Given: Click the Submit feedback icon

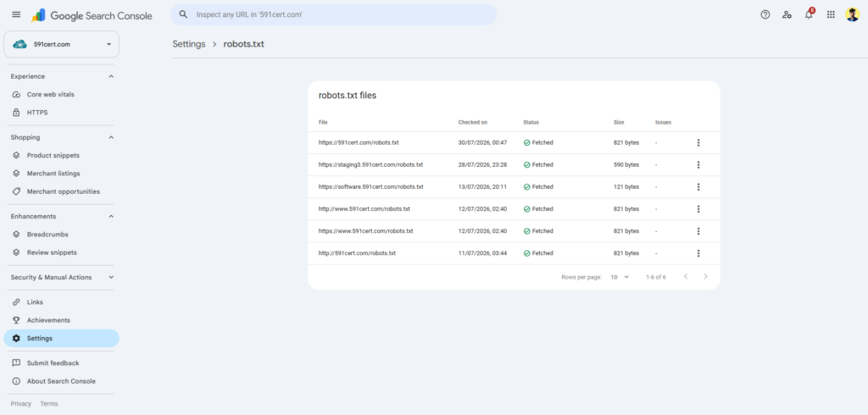Looking at the screenshot, I should [17, 363].
